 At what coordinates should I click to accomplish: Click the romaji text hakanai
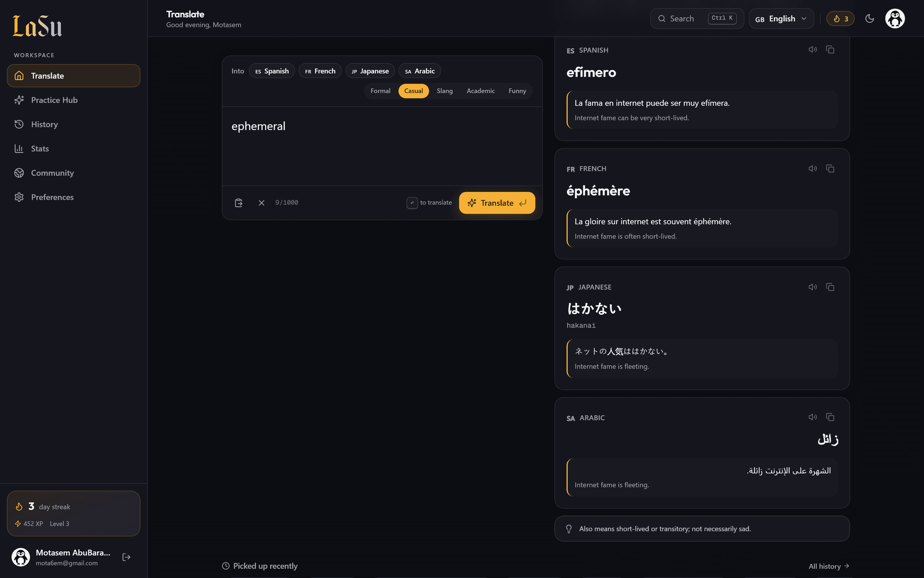coord(581,325)
